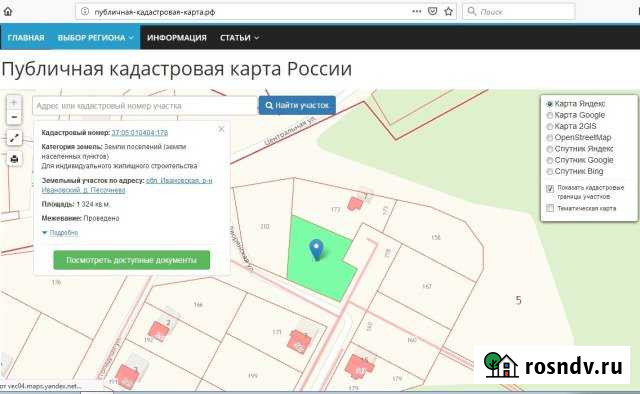
Task: Select Карта Яндекс radio option
Action: click(549, 104)
